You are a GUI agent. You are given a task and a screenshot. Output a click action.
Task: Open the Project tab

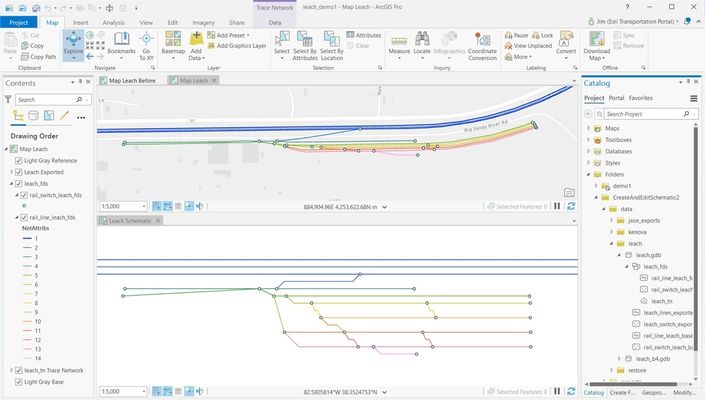click(18, 22)
